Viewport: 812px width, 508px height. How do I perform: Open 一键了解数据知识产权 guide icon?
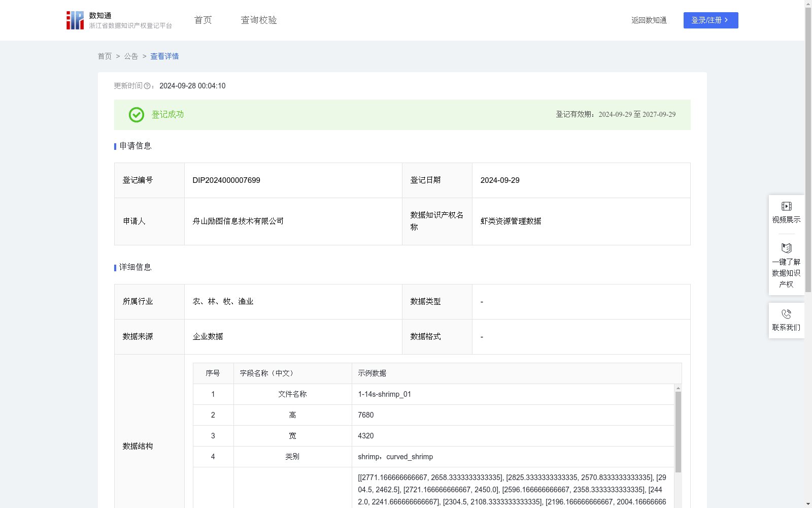click(786, 248)
